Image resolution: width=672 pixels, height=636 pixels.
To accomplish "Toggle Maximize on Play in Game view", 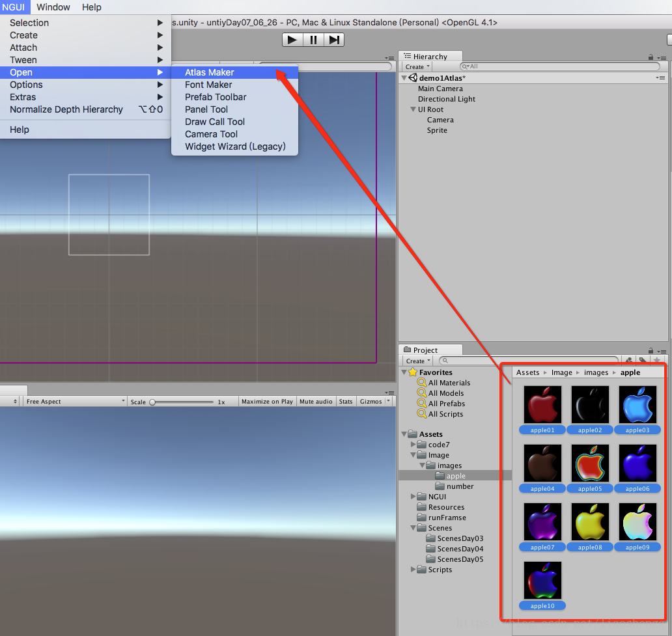I will click(x=267, y=402).
